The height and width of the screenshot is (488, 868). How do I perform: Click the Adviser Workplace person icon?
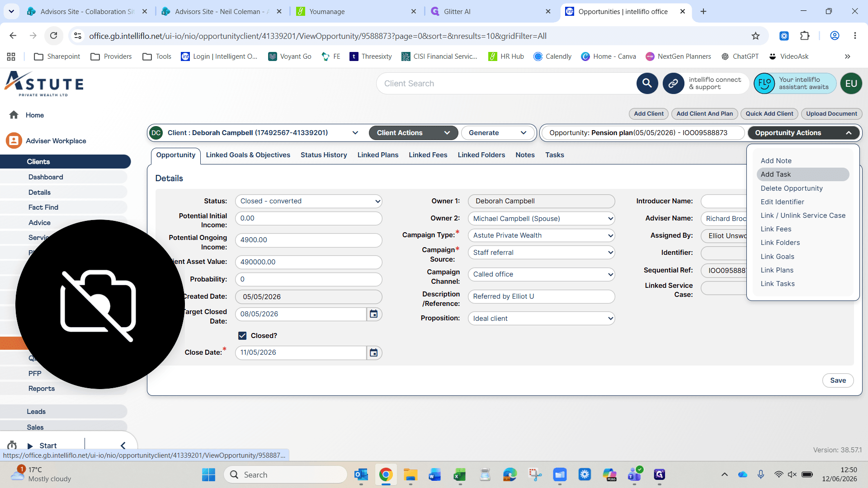(14, 141)
